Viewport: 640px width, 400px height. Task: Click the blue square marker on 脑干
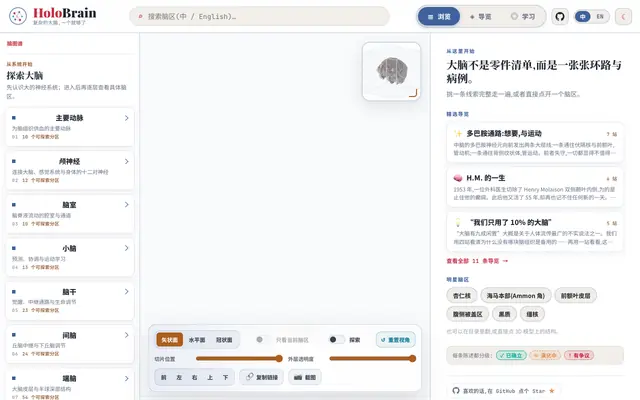point(14,291)
